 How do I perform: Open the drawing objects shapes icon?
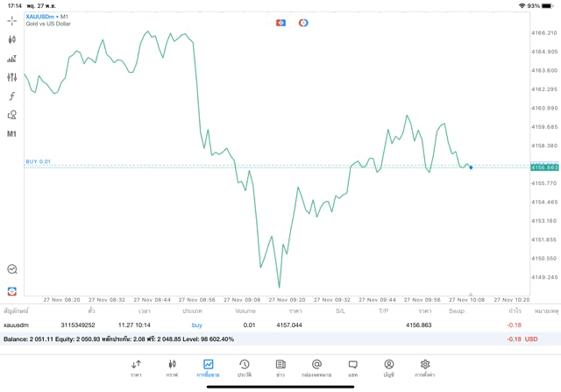click(x=12, y=115)
